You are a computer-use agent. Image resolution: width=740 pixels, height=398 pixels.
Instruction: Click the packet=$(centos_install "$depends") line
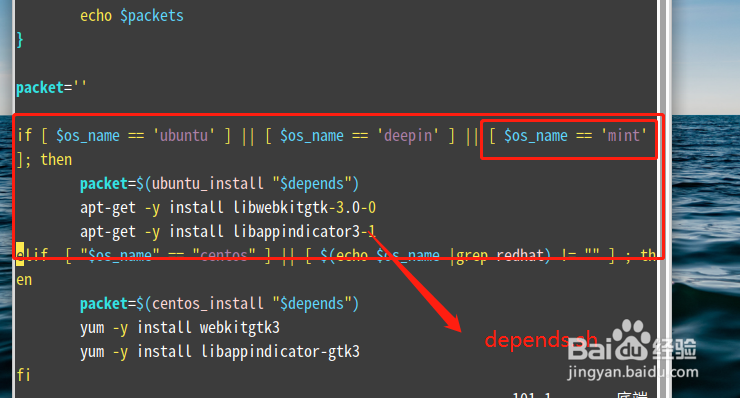(219, 304)
